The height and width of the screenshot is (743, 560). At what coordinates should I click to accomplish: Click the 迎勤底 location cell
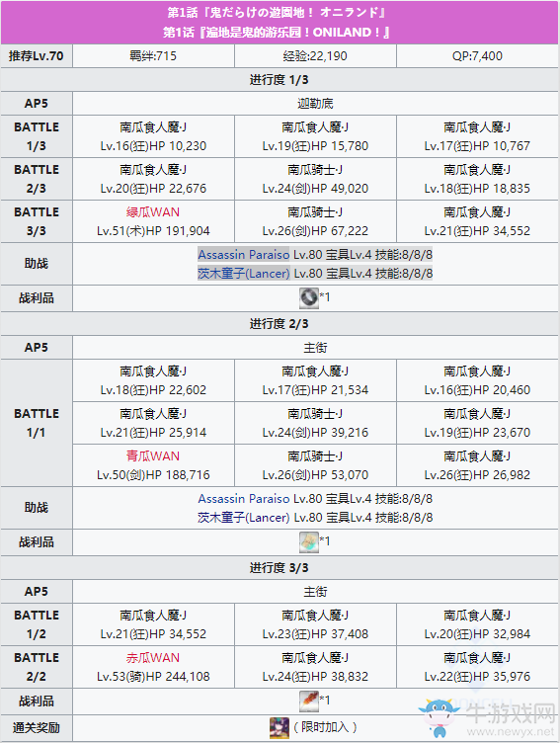(315, 104)
